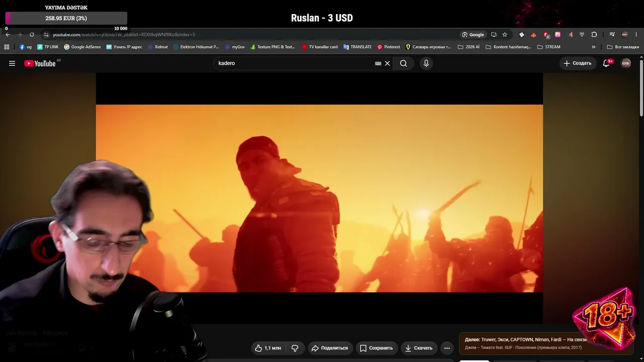Open the Chrome extensions puzzle icon
The width and height of the screenshot is (644, 362).
click(x=594, y=35)
